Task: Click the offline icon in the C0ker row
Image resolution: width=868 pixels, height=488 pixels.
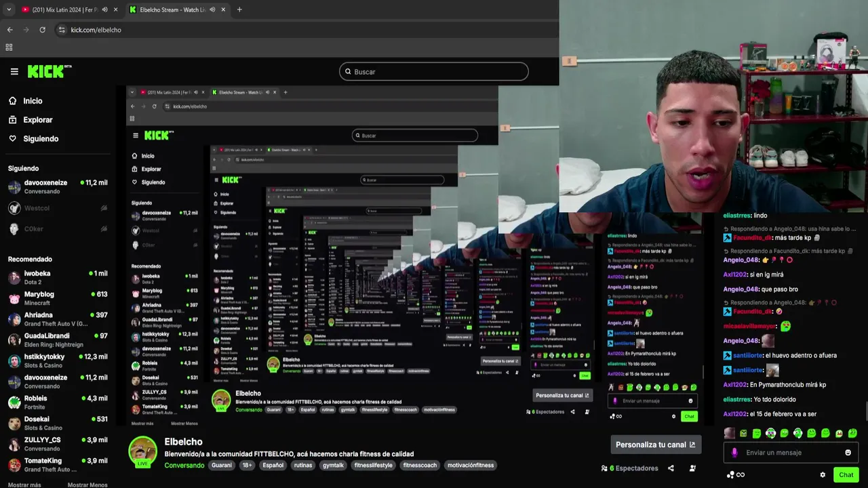Action: [104, 229]
